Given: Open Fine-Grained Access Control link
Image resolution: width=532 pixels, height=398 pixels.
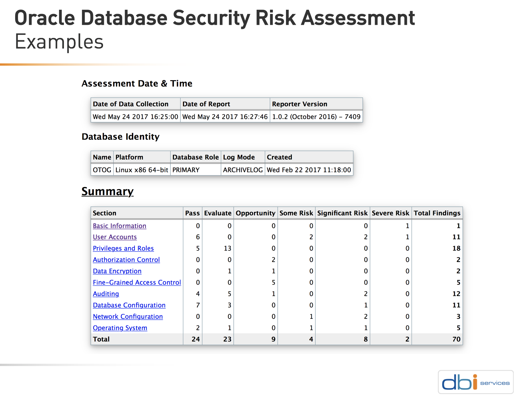Looking at the screenshot, I should coord(137,282).
